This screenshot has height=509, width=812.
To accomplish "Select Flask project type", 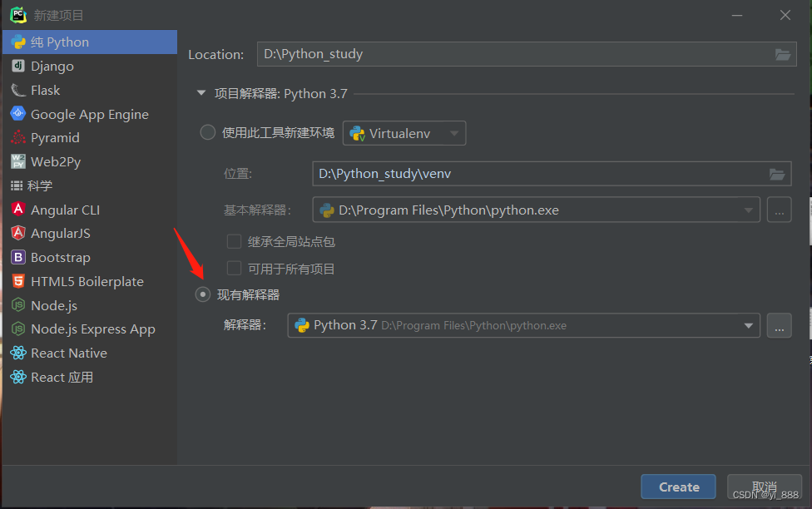I will (x=90, y=90).
